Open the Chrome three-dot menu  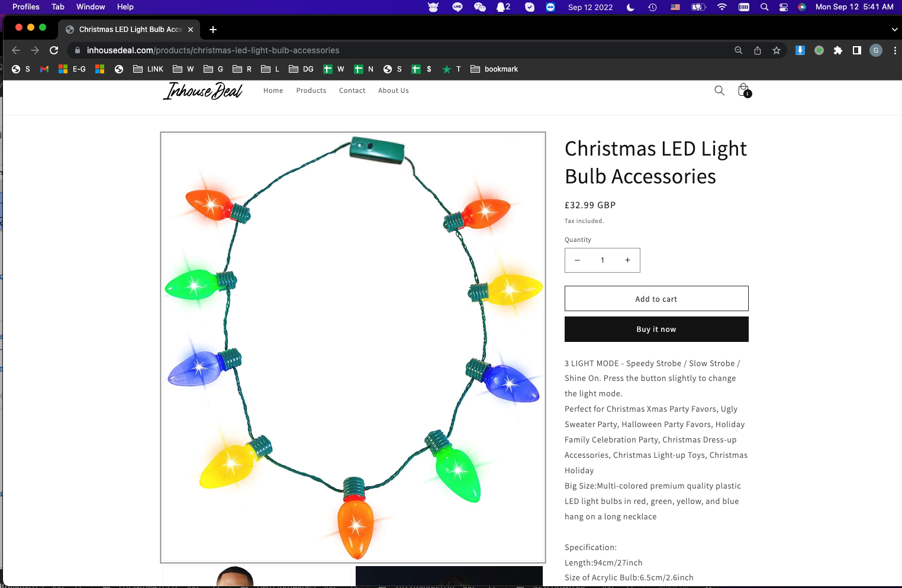pyautogui.click(x=895, y=50)
